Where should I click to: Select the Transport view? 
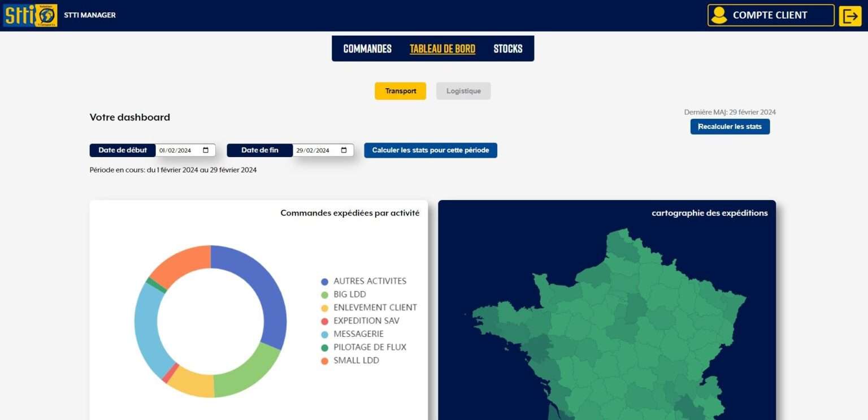tap(400, 90)
